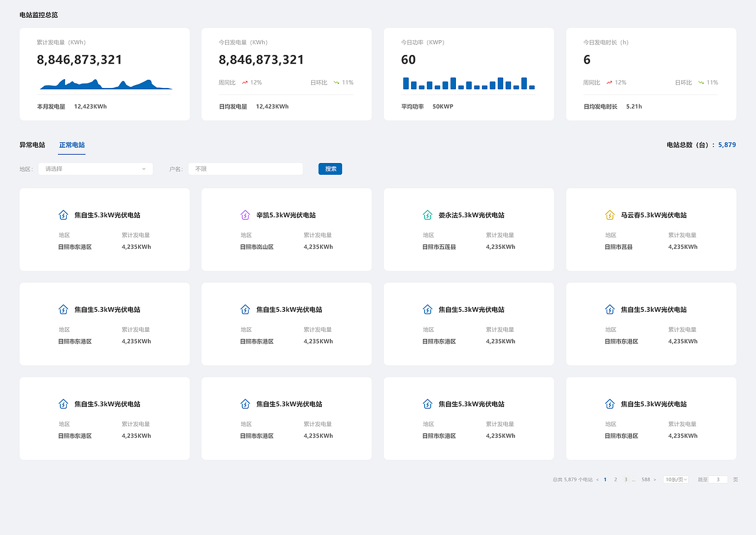
Task: Click the 本月发电量 12,423KWh value
Action: click(x=90, y=107)
